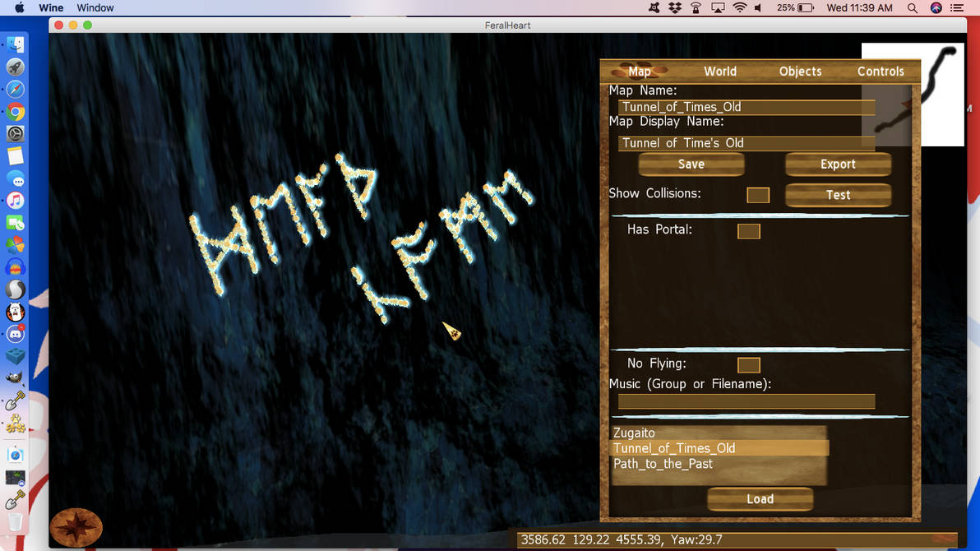Enable the Has Portal checkbox

tap(748, 231)
